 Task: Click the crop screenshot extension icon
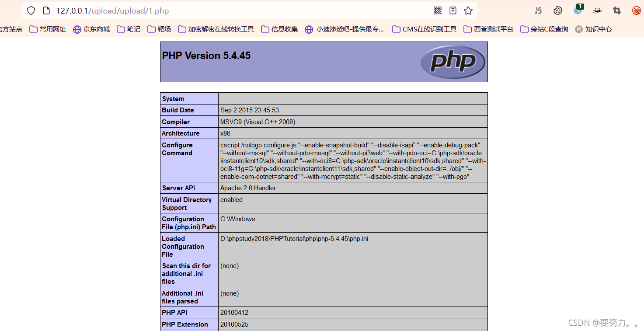click(617, 10)
